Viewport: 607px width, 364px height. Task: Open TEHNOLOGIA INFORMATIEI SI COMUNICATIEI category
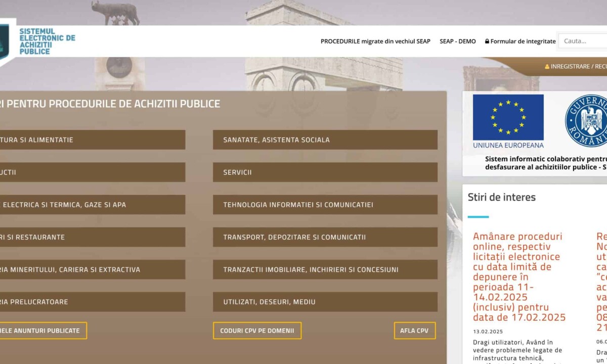[x=325, y=205]
